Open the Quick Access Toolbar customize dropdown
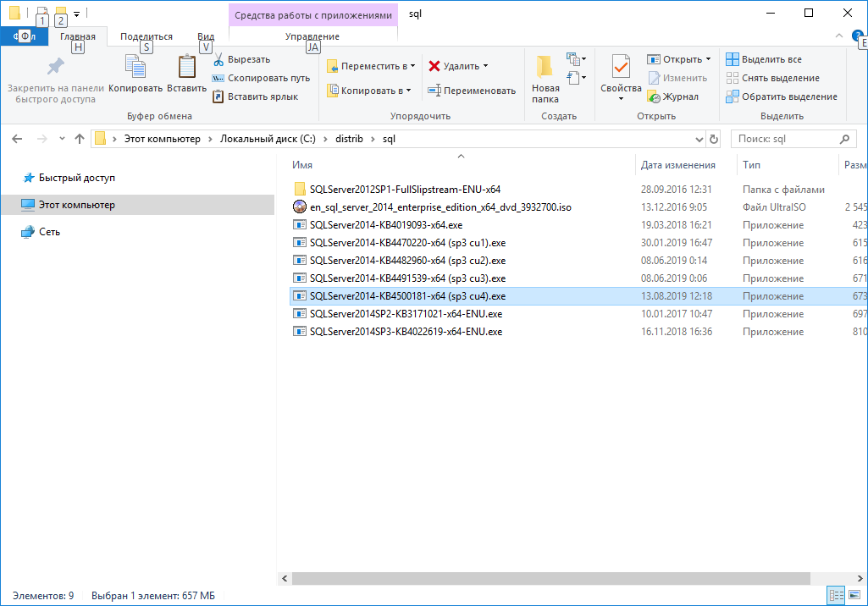Image resolution: width=868 pixels, height=606 pixels. click(76, 14)
